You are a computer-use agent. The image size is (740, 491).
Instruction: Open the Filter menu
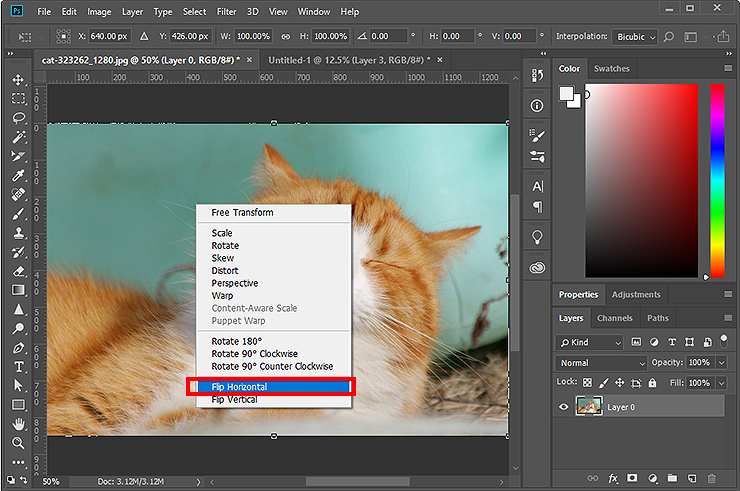coord(227,12)
